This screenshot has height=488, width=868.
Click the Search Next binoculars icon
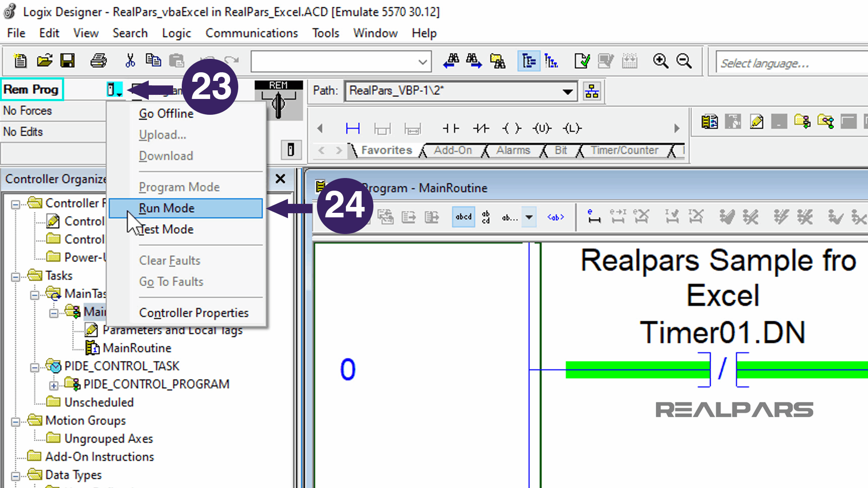(474, 61)
